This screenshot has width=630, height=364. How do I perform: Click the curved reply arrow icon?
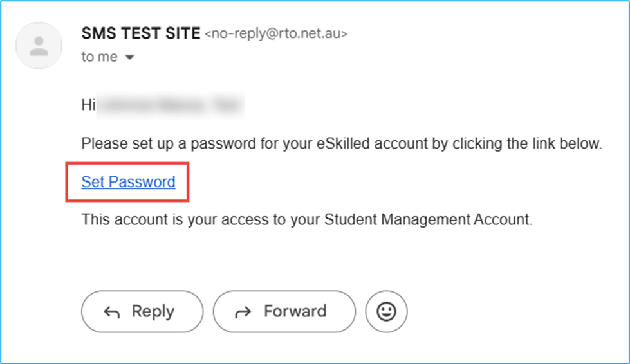tap(112, 312)
